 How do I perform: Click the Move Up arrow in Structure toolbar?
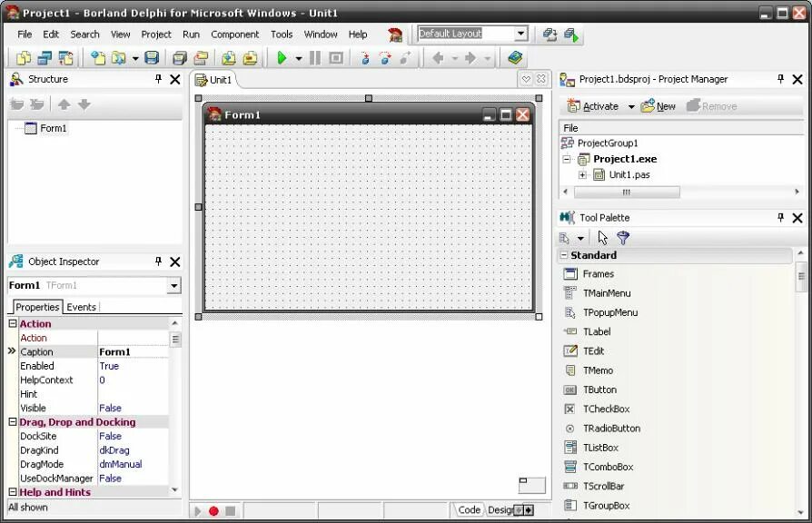(64, 104)
